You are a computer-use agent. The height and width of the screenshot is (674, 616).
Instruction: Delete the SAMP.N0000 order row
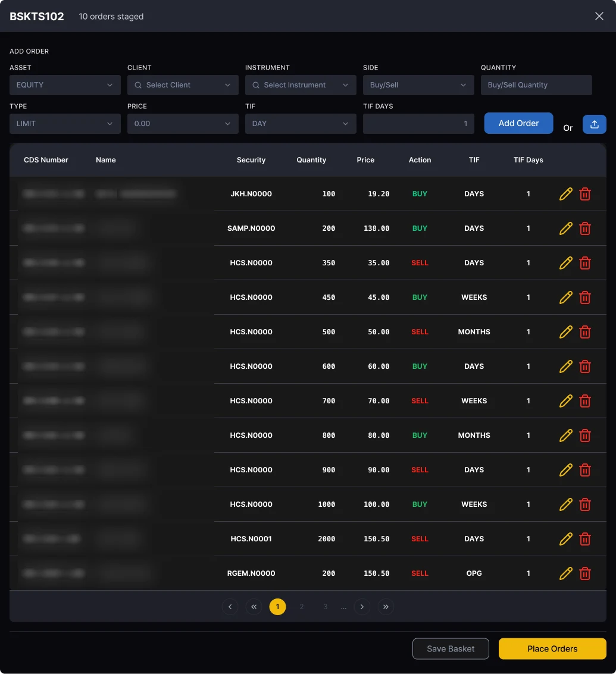point(585,228)
